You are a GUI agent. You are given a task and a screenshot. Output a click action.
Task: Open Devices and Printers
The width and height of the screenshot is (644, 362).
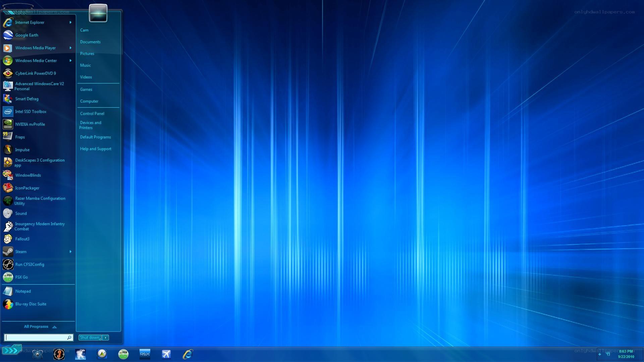(x=90, y=125)
